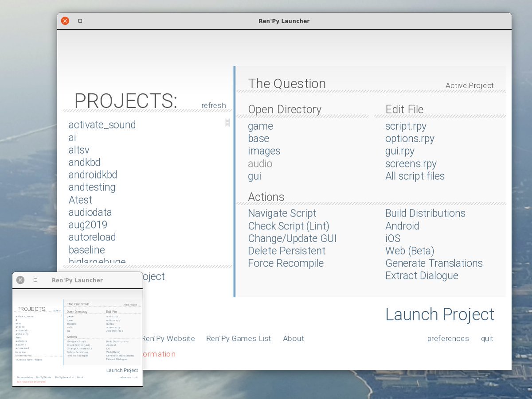Select the audiodata project in large window
532x399 pixels.
pyautogui.click(x=90, y=212)
